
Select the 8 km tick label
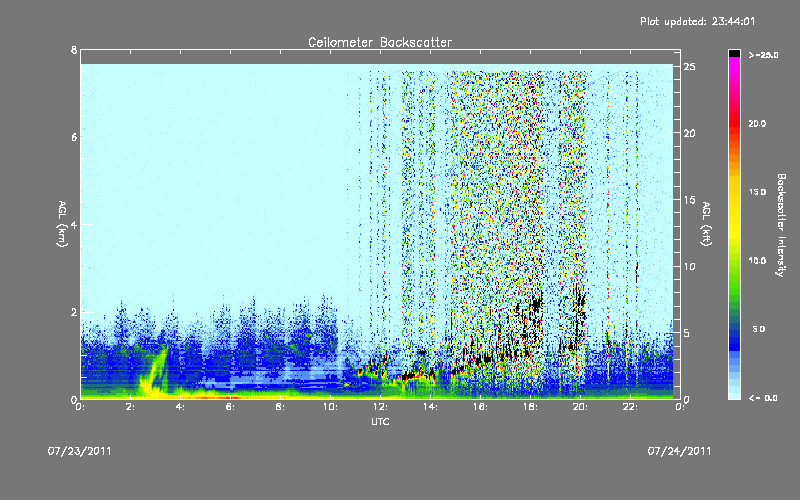[74, 50]
